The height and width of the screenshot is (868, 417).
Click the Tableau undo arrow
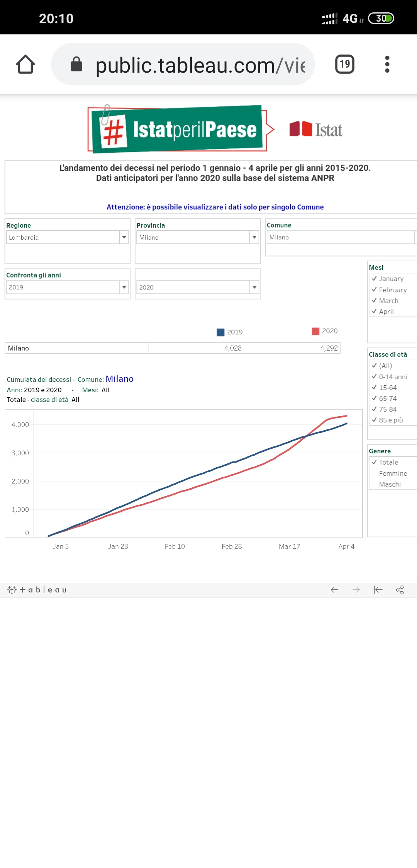point(334,589)
